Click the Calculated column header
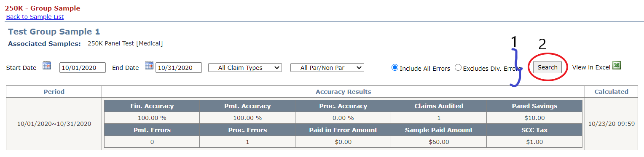Screen dimensions: 644x157 [611, 92]
